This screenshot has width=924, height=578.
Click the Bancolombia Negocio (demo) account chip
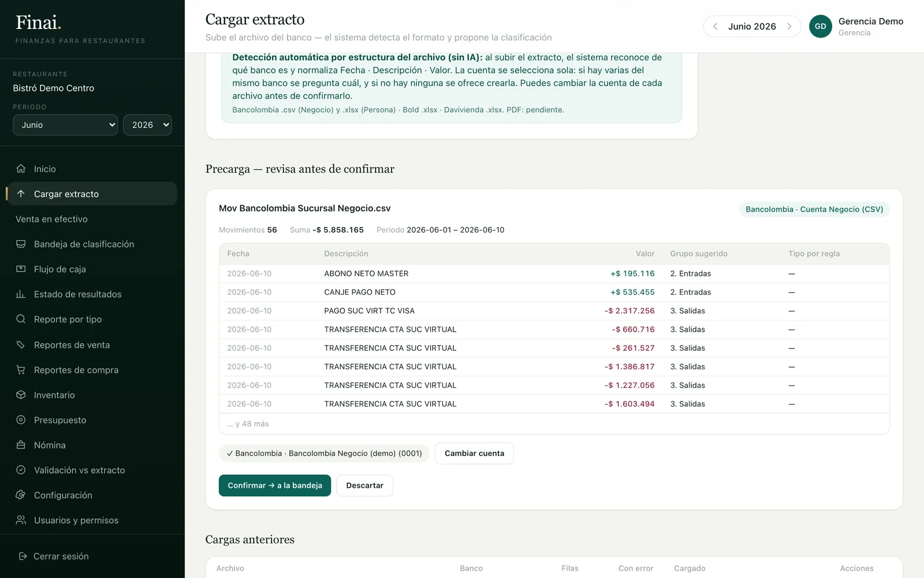click(324, 453)
